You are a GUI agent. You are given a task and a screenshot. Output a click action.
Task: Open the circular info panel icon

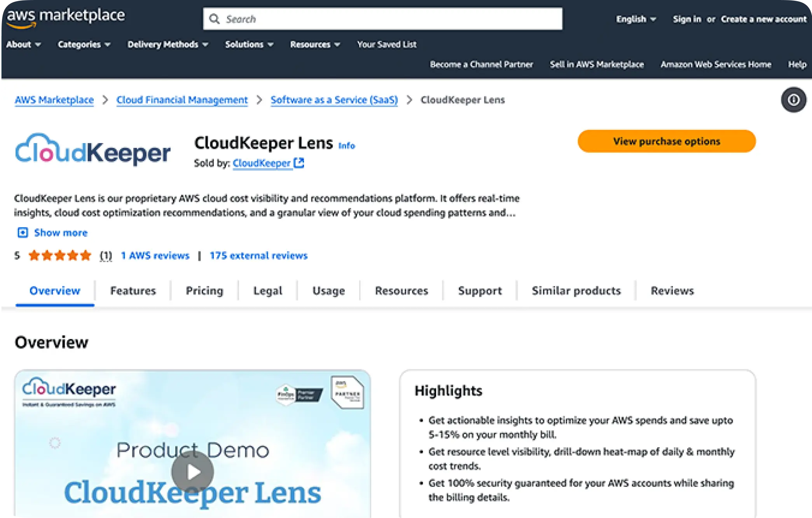(793, 100)
